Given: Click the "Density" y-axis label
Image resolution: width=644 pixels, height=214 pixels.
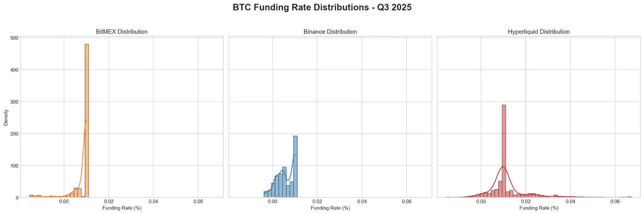Looking at the screenshot, I should click(6, 118).
